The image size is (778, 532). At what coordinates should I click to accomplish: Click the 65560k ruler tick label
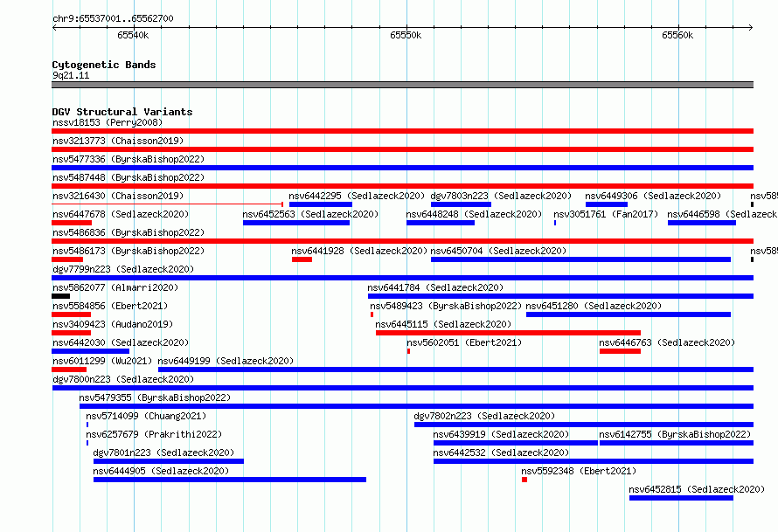tap(677, 35)
